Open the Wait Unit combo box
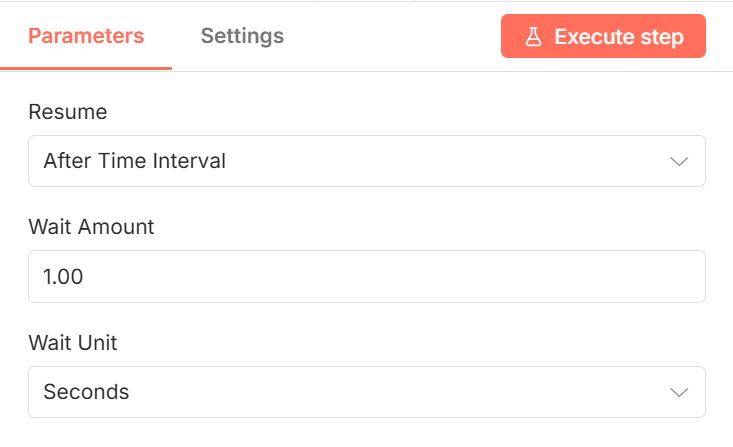Screen dimensions: 733x447 point(366,392)
